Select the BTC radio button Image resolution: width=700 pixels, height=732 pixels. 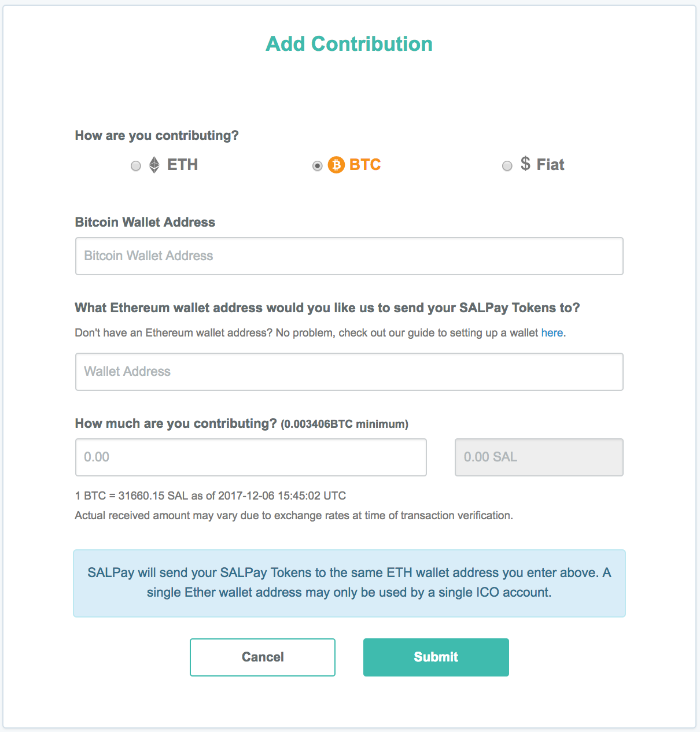tap(318, 166)
